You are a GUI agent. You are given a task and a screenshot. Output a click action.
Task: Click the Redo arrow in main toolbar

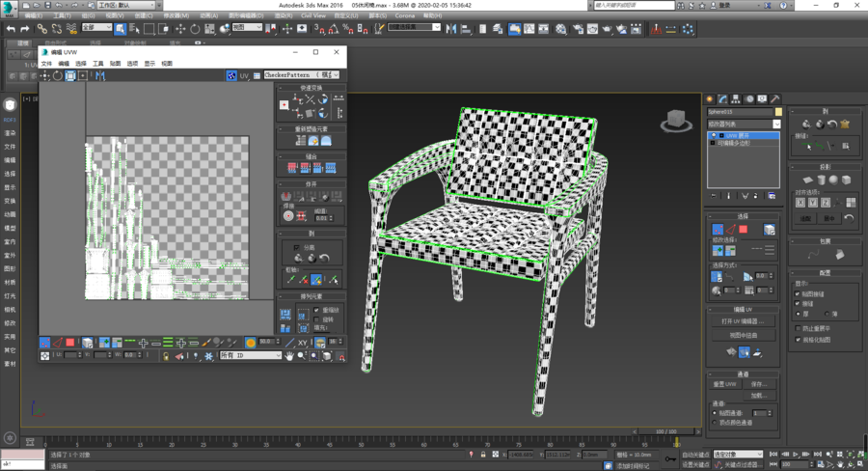tap(24, 29)
